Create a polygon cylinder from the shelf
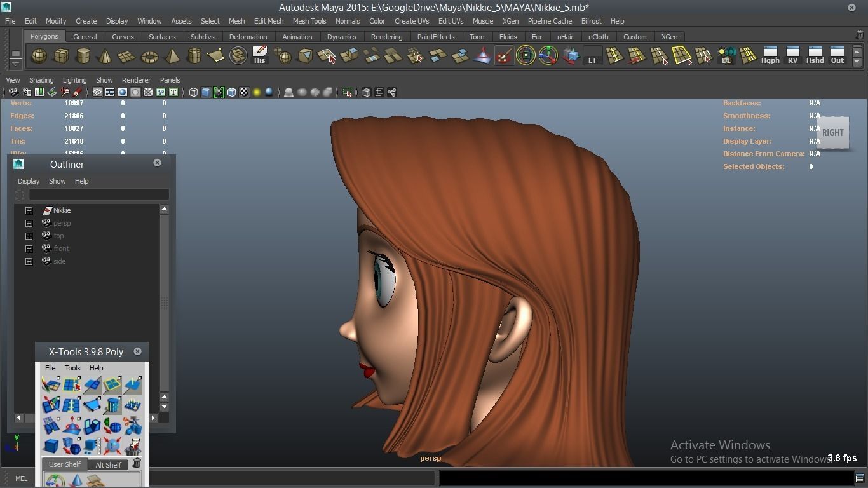This screenshot has width=868, height=488. point(83,57)
